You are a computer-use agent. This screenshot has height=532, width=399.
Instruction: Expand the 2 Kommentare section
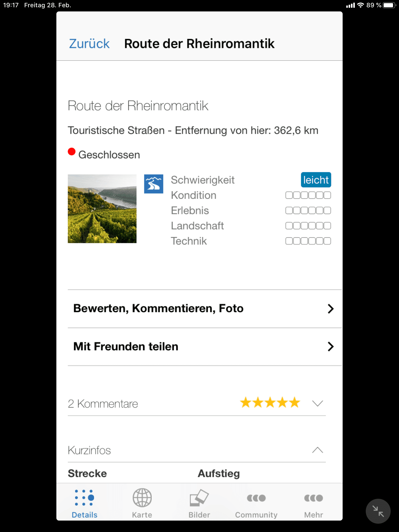(x=317, y=403)
